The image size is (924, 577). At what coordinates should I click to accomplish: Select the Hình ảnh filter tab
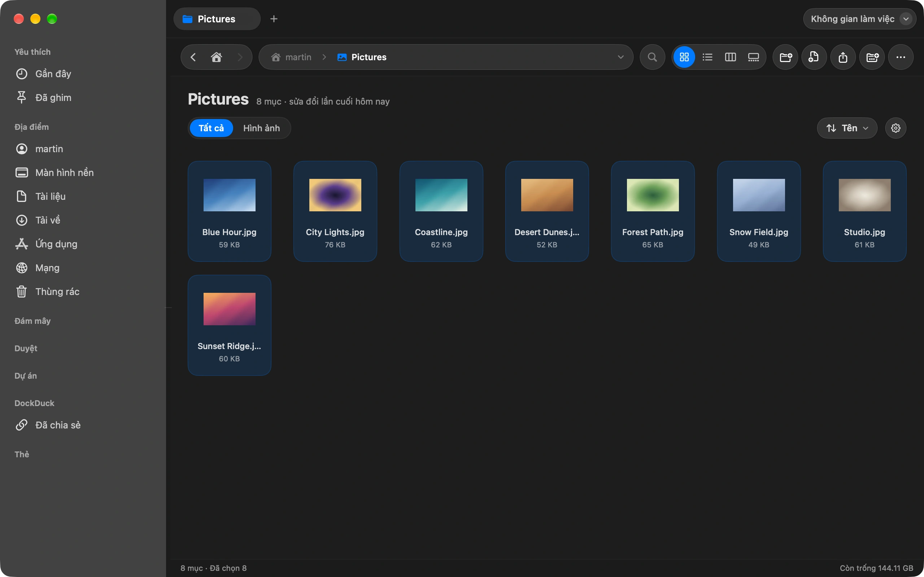[x=262, y=128]
